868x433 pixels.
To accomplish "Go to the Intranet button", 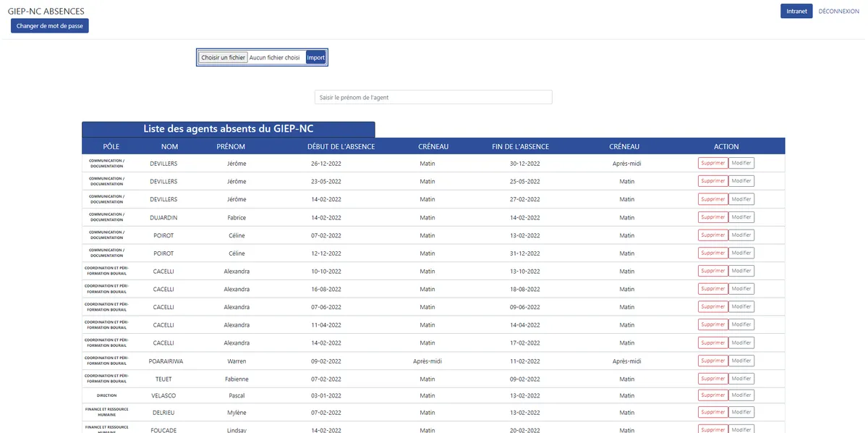I will (x=796, y=12).
